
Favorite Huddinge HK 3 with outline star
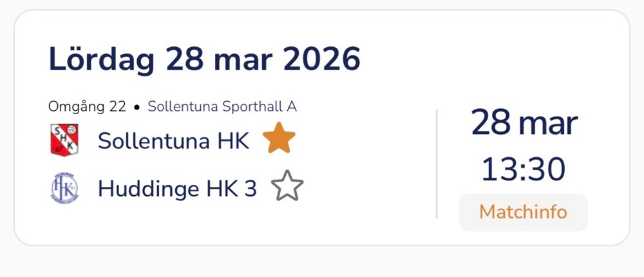(x=287, y=187)
